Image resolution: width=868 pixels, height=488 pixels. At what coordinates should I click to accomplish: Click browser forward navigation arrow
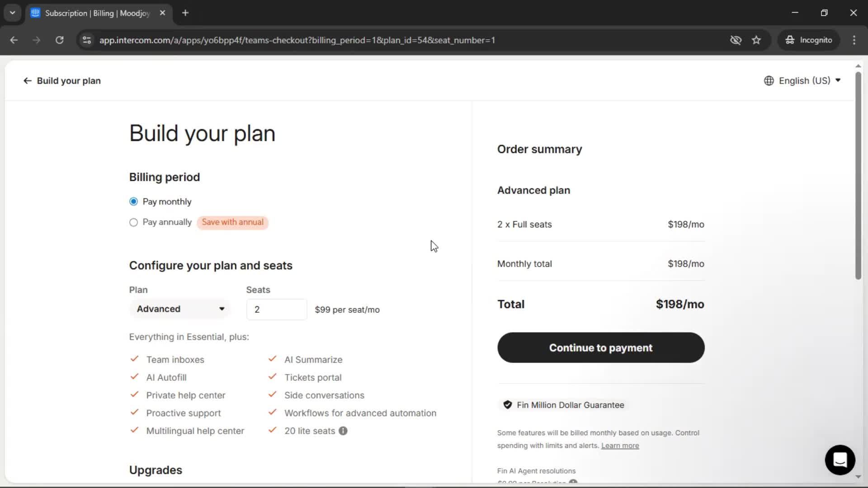tap(37, 40)
